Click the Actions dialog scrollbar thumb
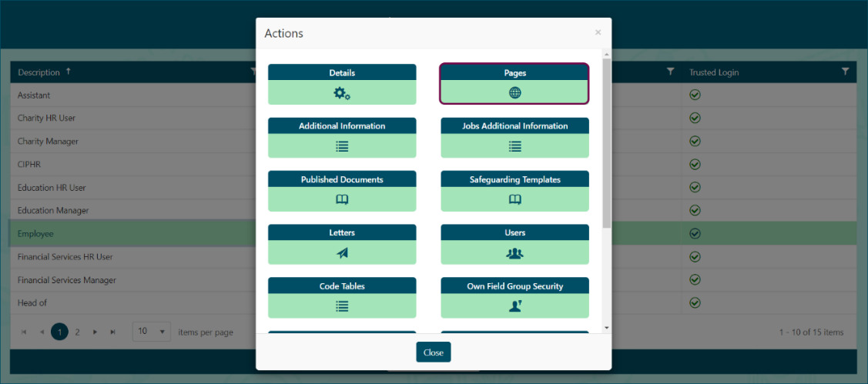Screen dimensions: 868x384 607,143
